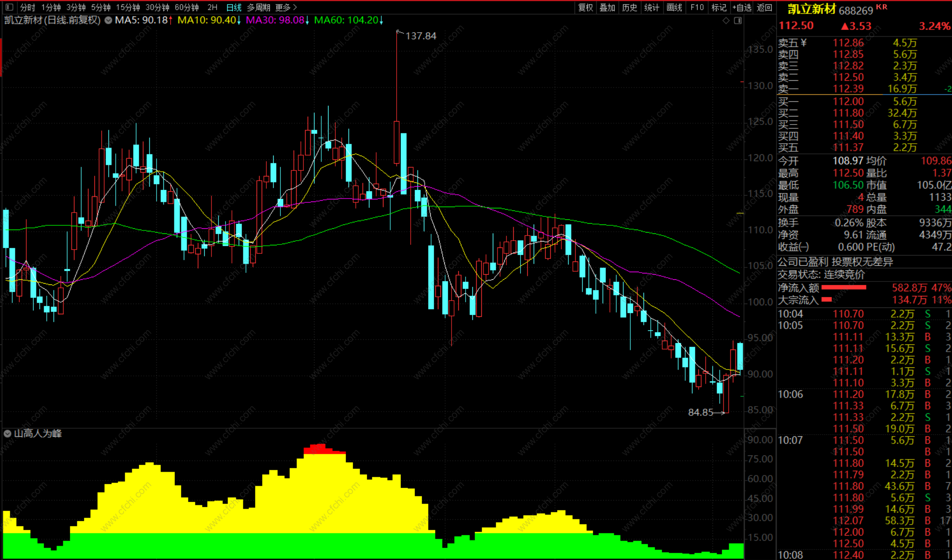Open the 画线 drawing tool
This screenshot has width=952, height=560.
[x=674, y=7]
